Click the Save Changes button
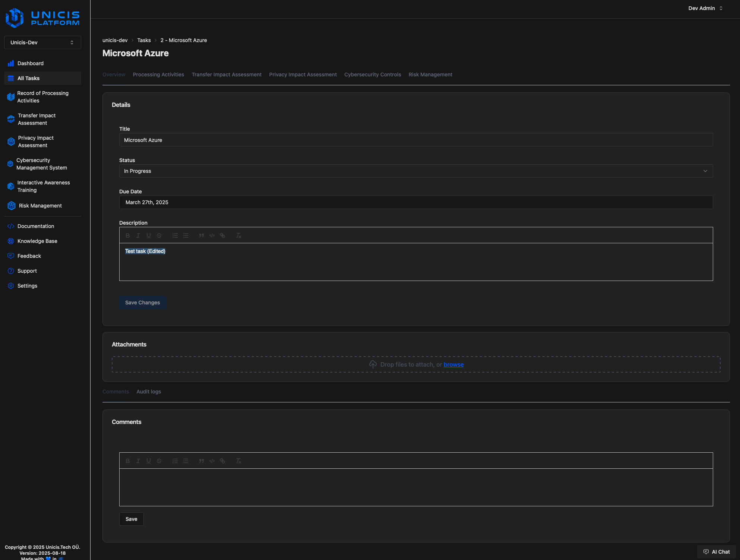The image size is (740, 560). [142, 303]
